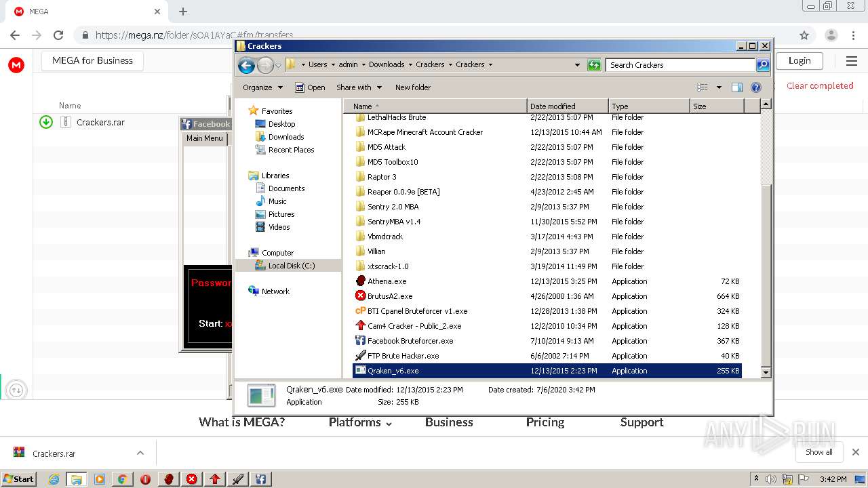Select the BrutusA2.exe red X icon
868x488 pixels.
(x=361, y=296)
